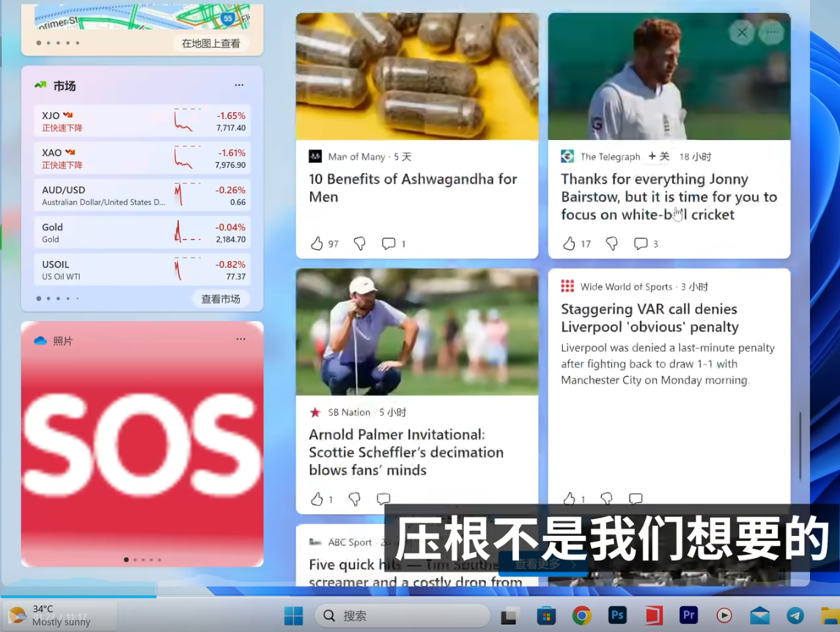840x632 pixels.
Task: Open the Thanks for everything Jonny Bairstow headline
Action: (669, 196)
